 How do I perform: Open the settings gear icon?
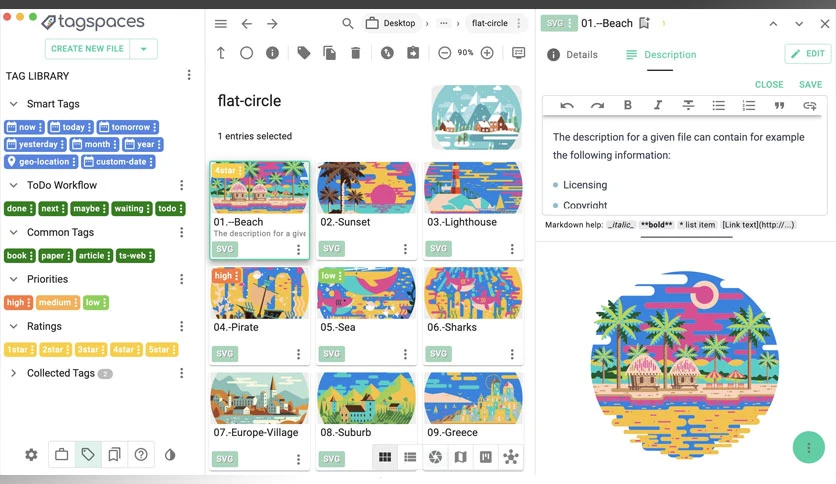coord(31,455)
